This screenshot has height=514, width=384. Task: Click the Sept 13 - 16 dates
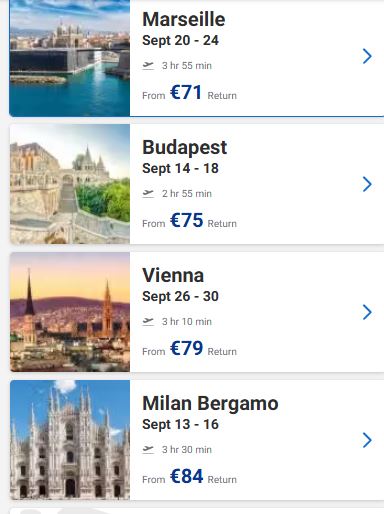pos(180,424)
